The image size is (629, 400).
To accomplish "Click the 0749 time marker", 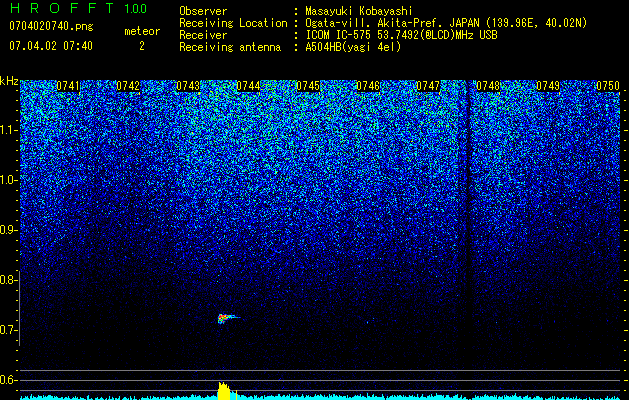I will point(548,86).
